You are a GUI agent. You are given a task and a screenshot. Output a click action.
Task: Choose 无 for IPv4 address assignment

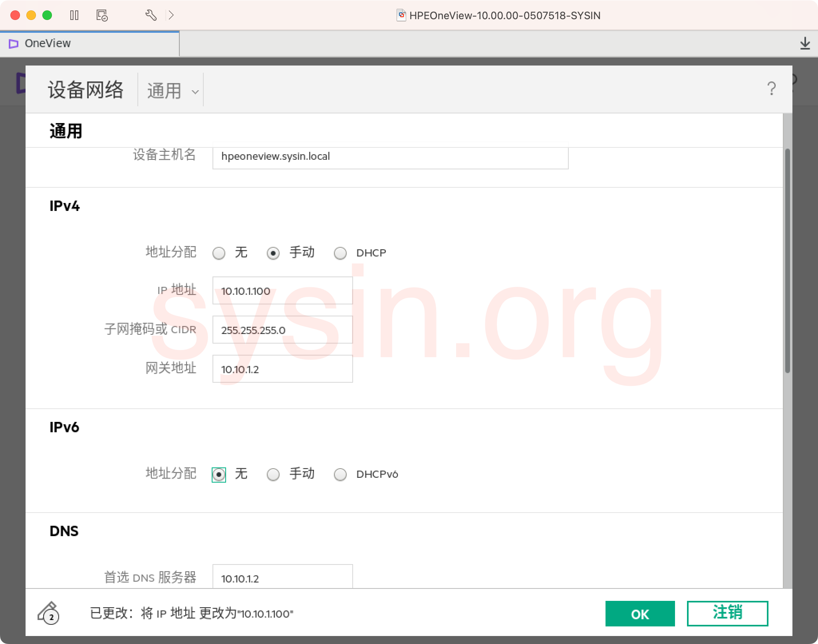pyautogui.click(x=219, y=253)
